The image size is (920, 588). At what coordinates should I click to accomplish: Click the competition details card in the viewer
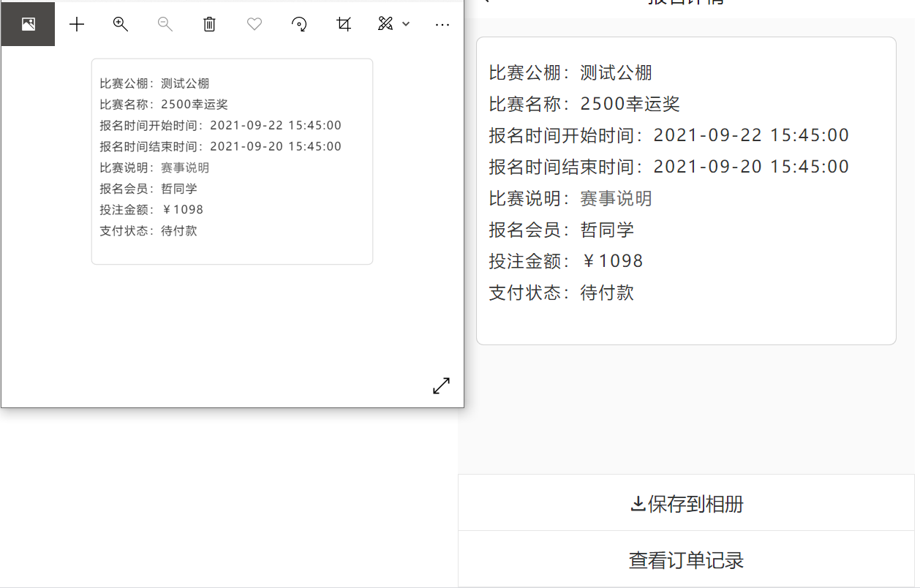[x=232, y=160]
